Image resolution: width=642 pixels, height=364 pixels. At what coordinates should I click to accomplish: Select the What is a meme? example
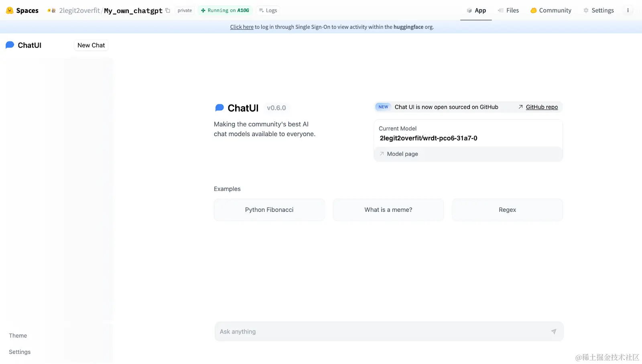(388, 209)
